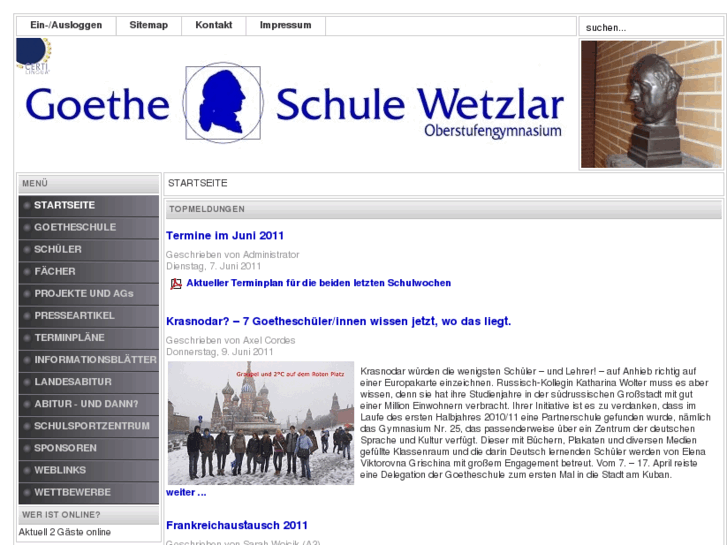Screen dimensions: 727x545
Task: Click 'Geschrieben von Administrator' byline
Action: [x=232, y=255]
